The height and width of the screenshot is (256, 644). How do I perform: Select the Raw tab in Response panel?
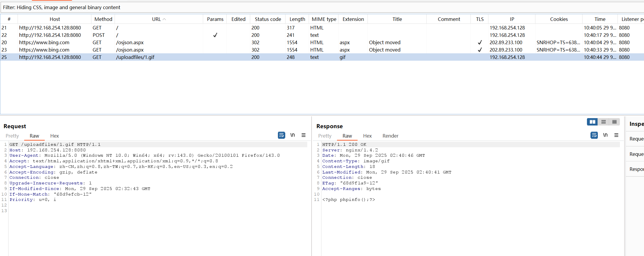347,136
